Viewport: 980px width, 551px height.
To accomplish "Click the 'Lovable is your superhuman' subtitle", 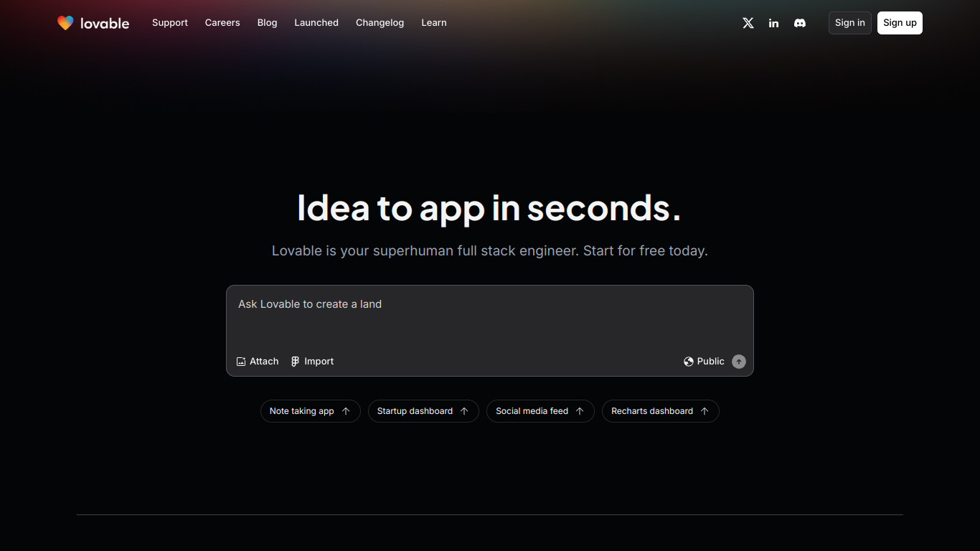I will (x=490, y=251).
